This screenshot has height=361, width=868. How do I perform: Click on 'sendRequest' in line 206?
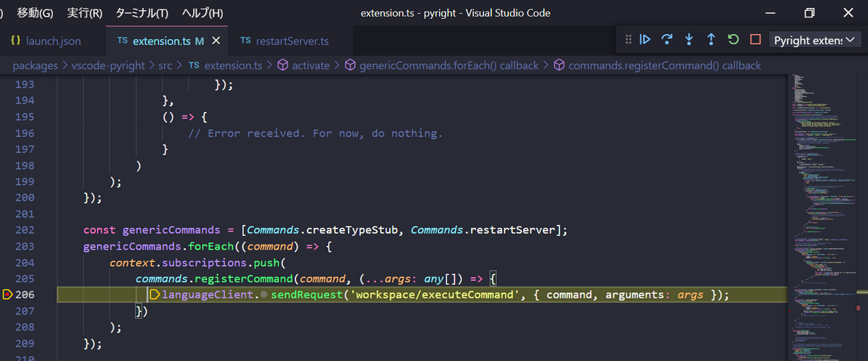[307, 294]
